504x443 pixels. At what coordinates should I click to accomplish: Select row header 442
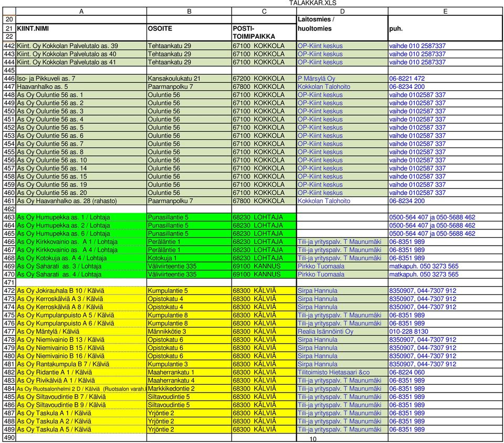[x=9, y=46]
